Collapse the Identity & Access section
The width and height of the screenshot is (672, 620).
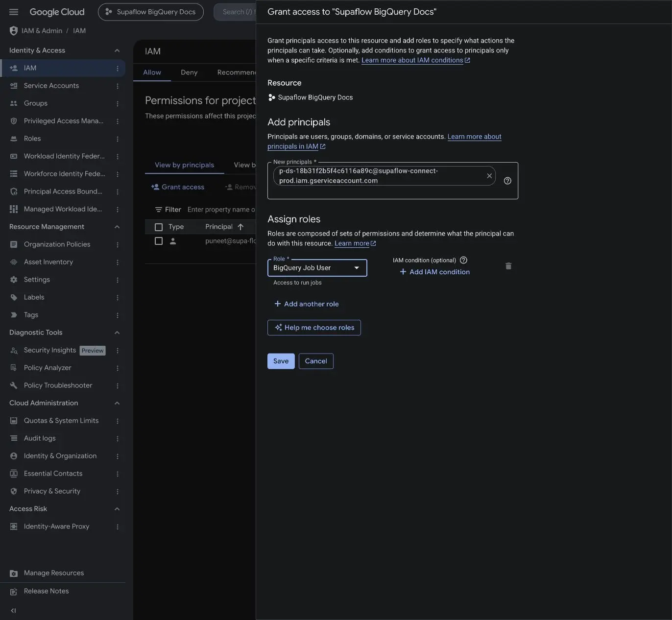pos(117,50)
